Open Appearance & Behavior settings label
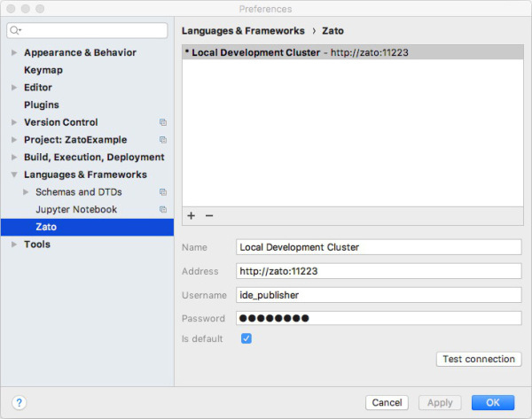Image resolution: width=532 pixels, height=419 pixels. [80, 52]
